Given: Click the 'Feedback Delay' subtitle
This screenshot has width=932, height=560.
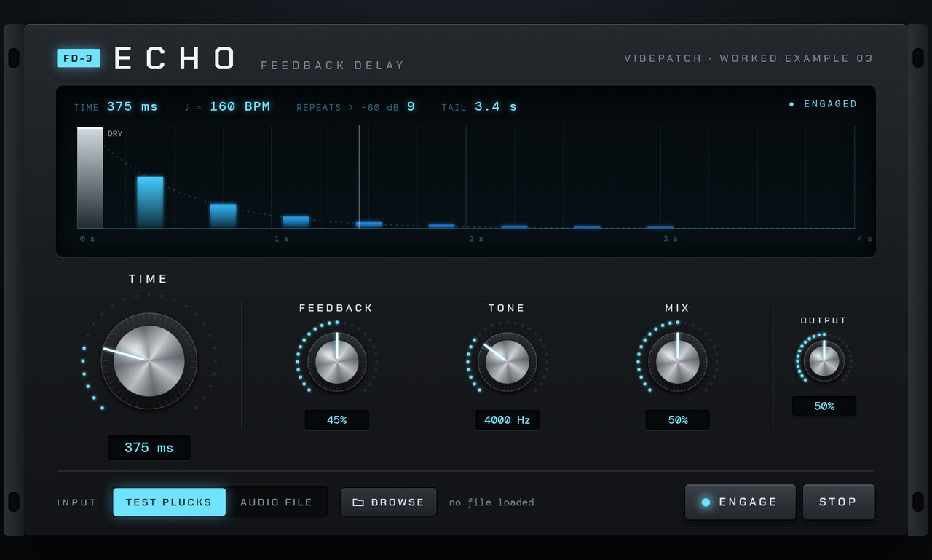Looking at the screenshot, I should [x=333, y=66].
